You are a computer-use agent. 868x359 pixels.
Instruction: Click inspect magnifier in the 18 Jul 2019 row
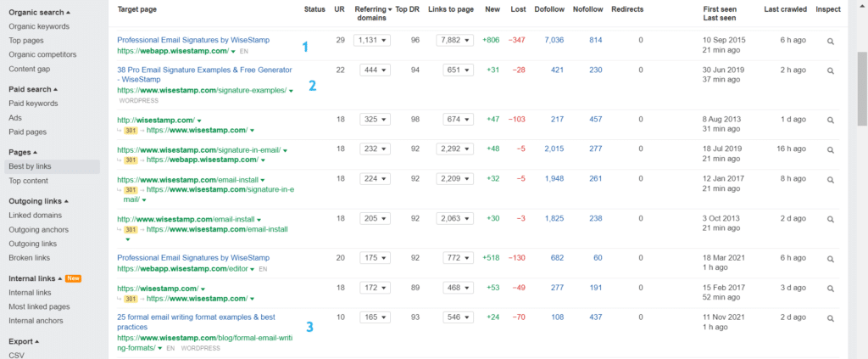(831, 149)
